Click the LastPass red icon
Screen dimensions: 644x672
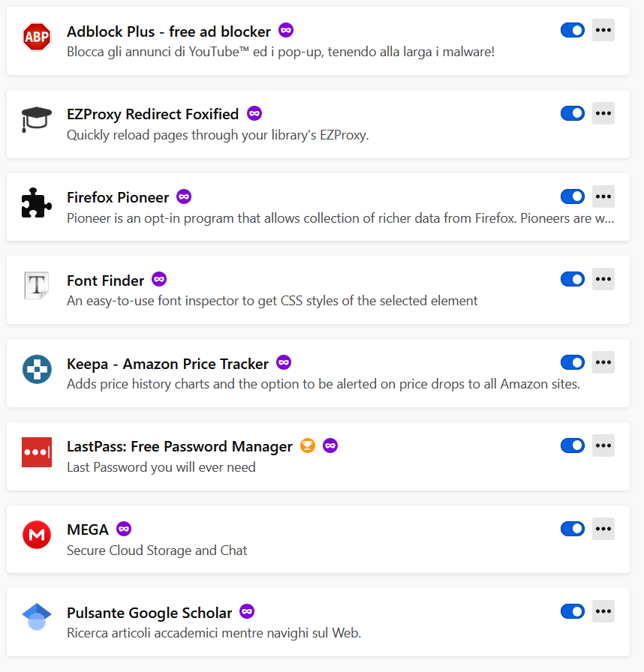click(x=37, y=452)
